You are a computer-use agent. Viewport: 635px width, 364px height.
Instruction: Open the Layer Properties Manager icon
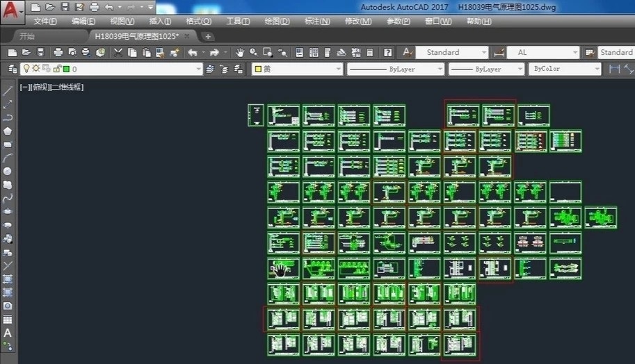click(x=12, y=69)
